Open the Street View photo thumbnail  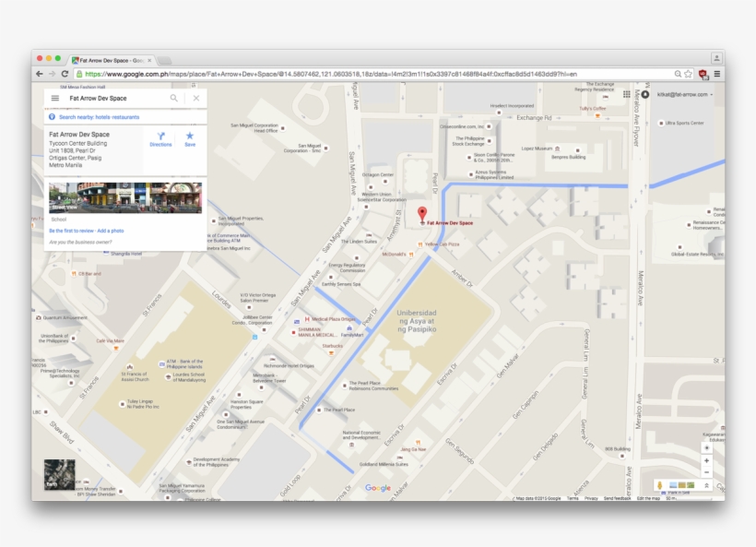point(125,197)
